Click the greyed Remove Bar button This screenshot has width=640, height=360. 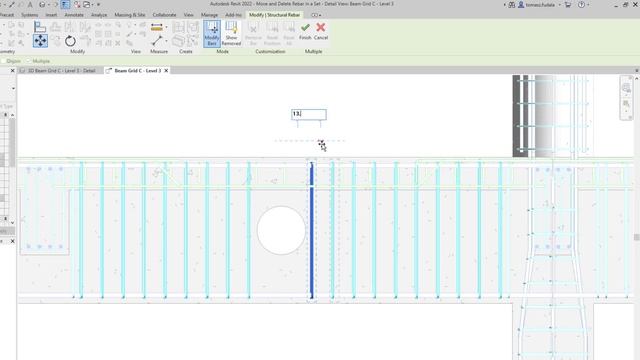point(253,33)
